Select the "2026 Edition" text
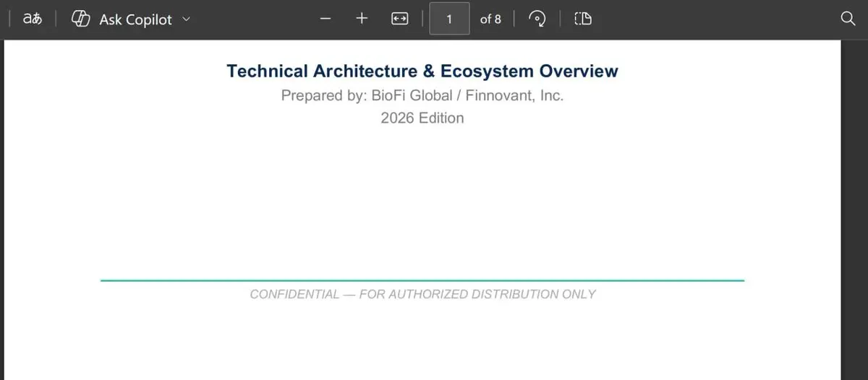This screenshot has height=380, width=868. pyautogui.click(x=422, y=118)
